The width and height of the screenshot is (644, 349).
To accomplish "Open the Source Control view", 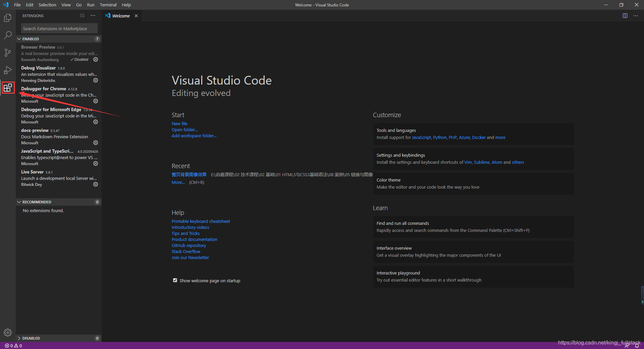I will (x=8, y=53).
